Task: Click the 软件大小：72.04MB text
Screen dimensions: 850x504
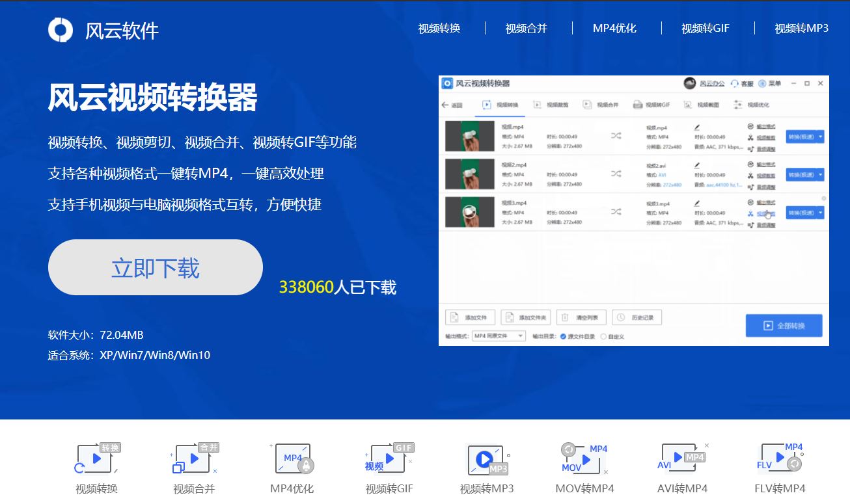Action: click(96, 336)
